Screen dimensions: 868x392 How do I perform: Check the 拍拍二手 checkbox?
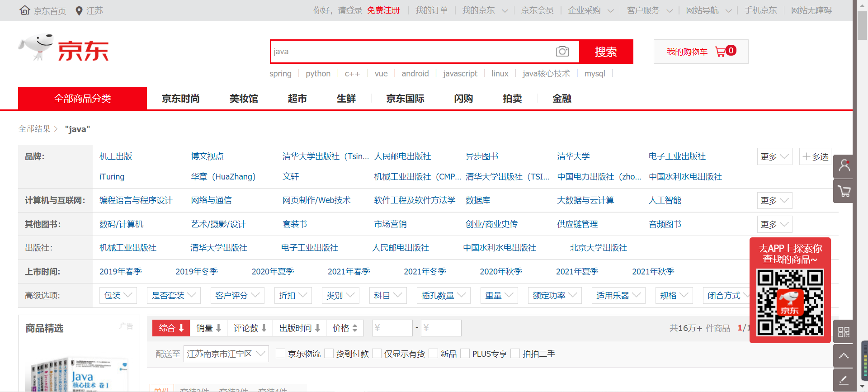pyautogui.click(x=515, y=354)
